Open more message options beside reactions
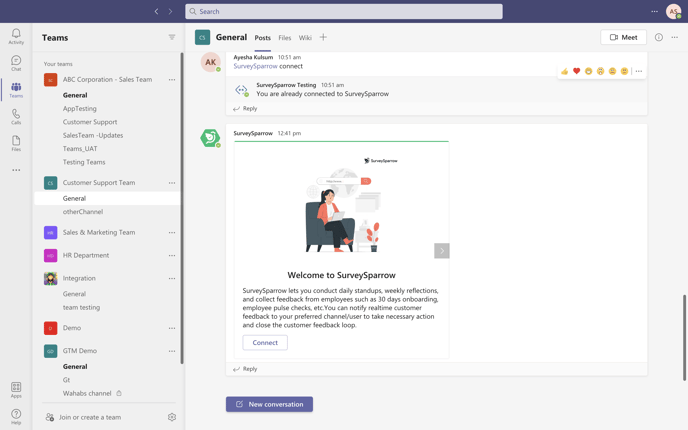The image size is (688, 430). pos(639,71)
